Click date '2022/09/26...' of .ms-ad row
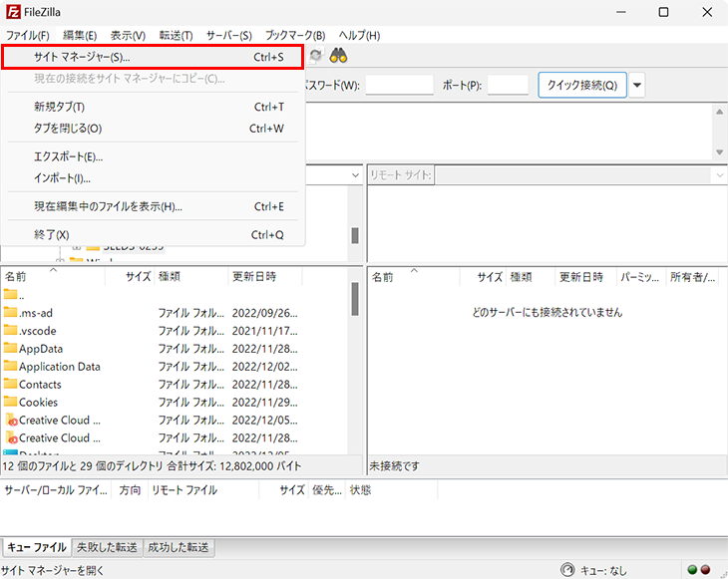Image resolution: width=728 pixels, height=579 pixels. [x=264, y=313]
